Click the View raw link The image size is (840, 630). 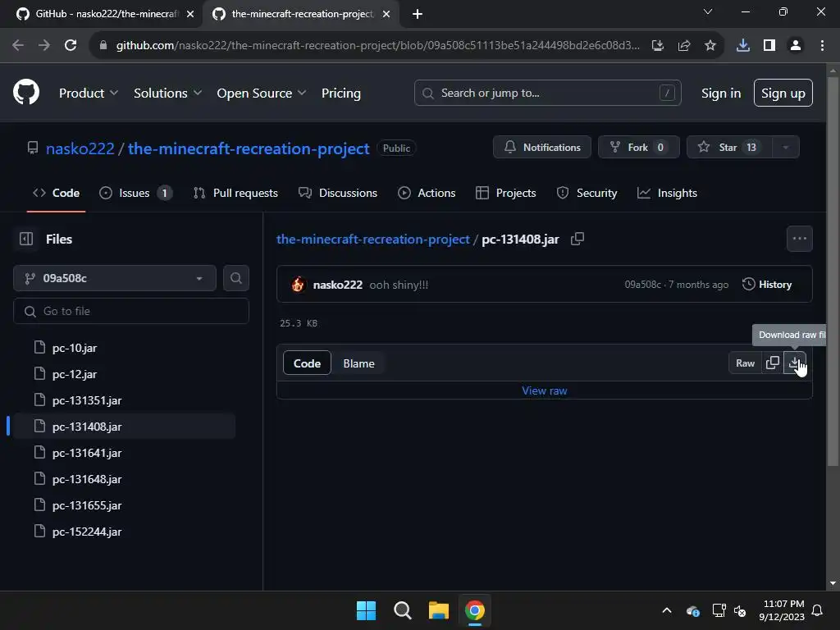[545, 390]
